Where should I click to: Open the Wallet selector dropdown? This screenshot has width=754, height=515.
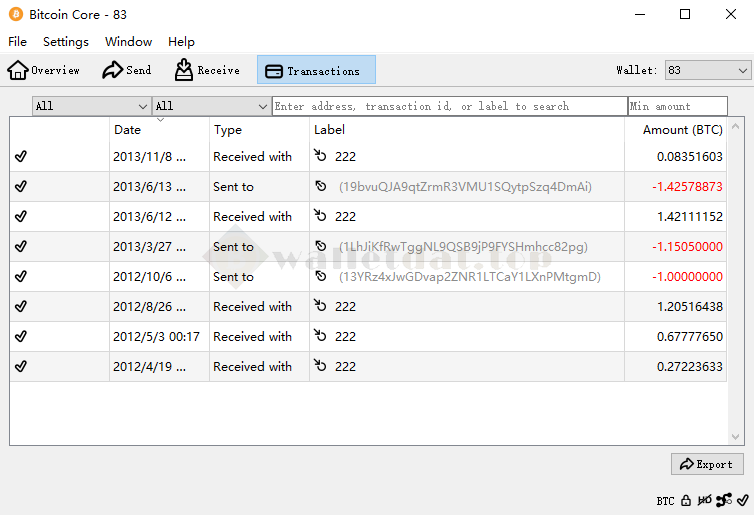tap(707, 70)
